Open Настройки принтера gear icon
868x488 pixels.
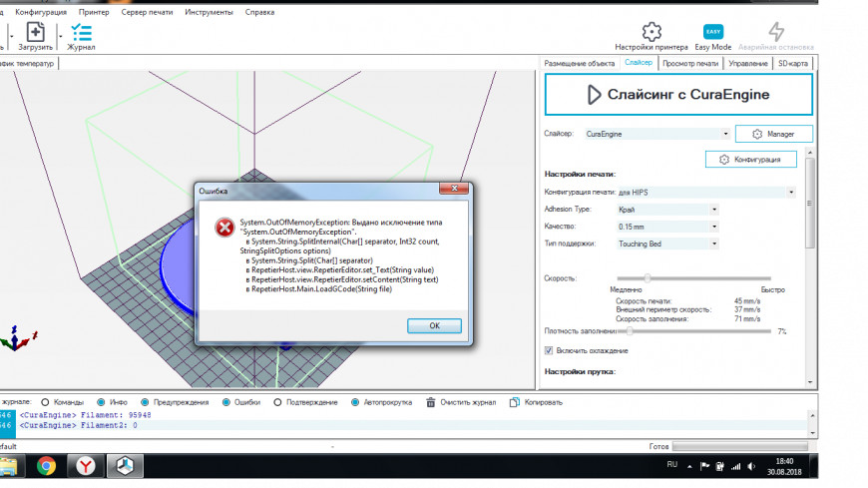[x=651, y=32]
